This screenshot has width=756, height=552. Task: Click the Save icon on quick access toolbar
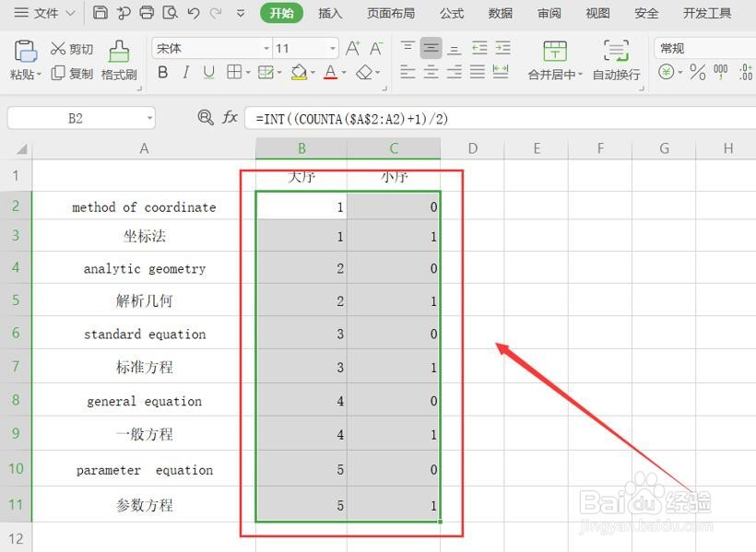click(x=99, y=13)
